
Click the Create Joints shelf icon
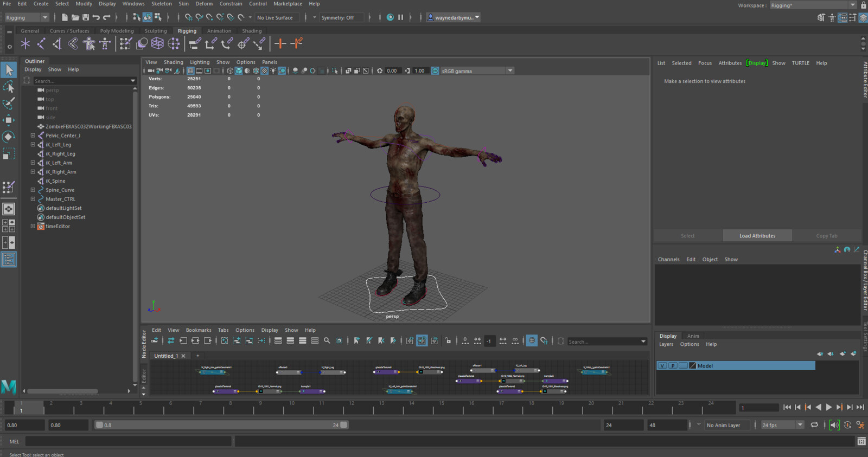pos(41,44)
